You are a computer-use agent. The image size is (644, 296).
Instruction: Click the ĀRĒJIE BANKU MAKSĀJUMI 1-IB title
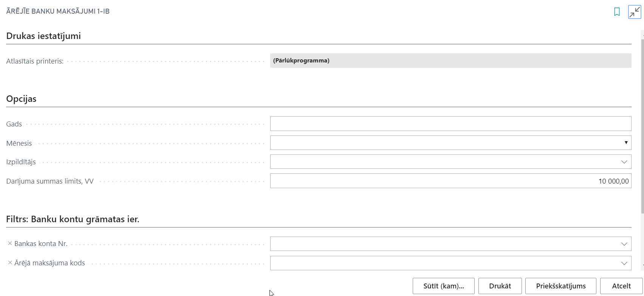(x=58, y=11)
